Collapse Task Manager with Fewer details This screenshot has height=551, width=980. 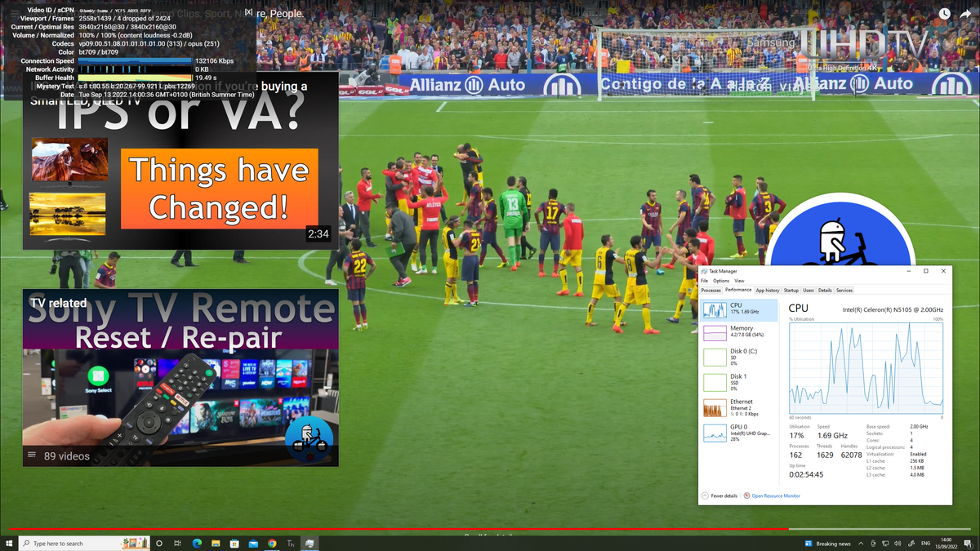(x=719, y=495)
